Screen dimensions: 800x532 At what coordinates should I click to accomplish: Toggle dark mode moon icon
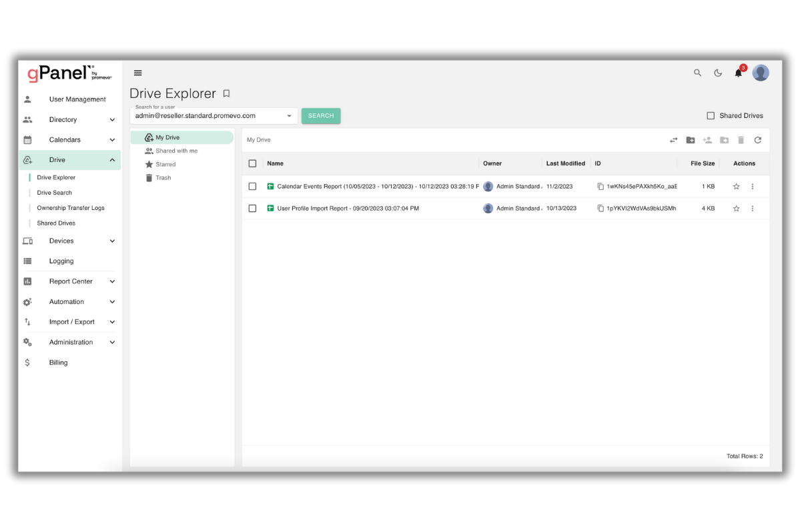coord(718,73)
